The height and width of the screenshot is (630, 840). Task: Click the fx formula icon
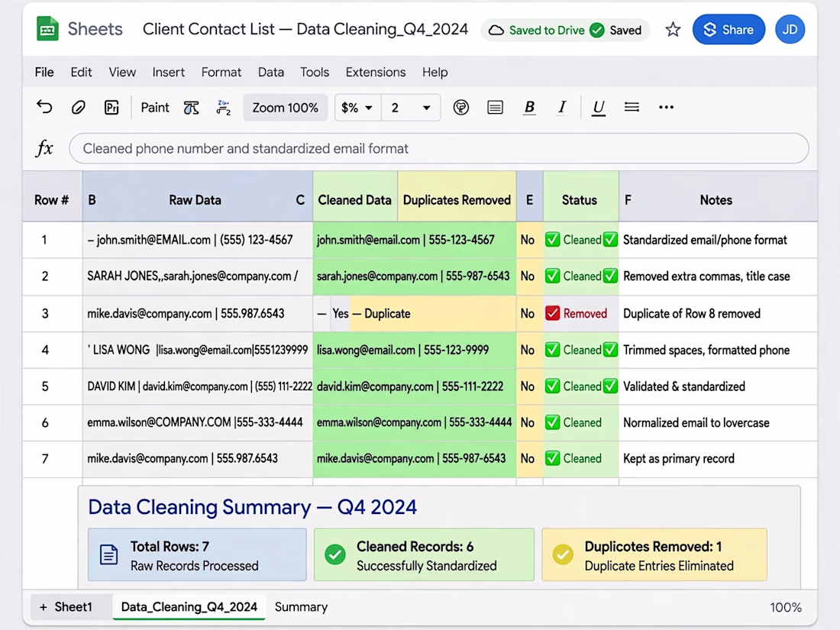(x=44, y=148)
